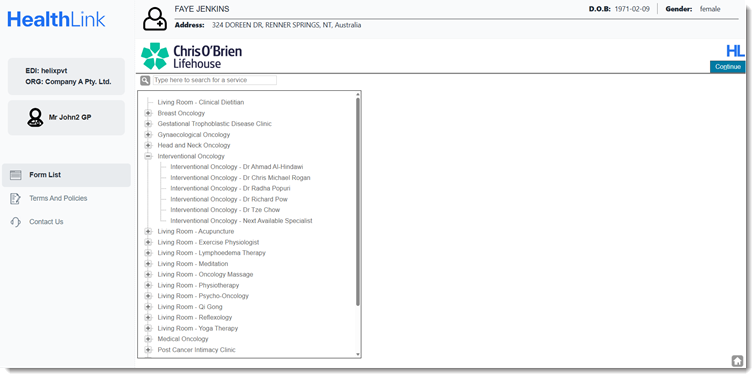The height and width of the screenshot is (375, 754).
Task: Click the Chris O'Brien Lifehouse logo
Action: (x=191, y=56)
